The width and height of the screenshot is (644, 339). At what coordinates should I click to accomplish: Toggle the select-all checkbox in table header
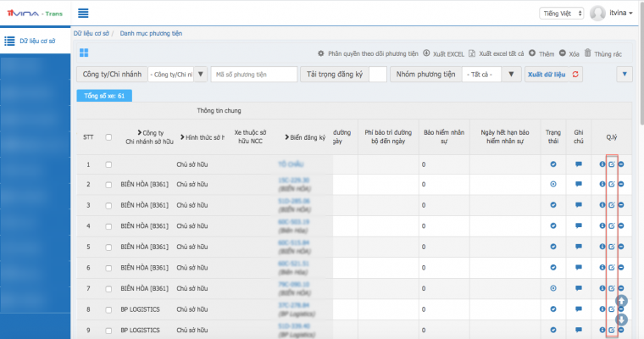pyautogui.click(x=108, y=136)
